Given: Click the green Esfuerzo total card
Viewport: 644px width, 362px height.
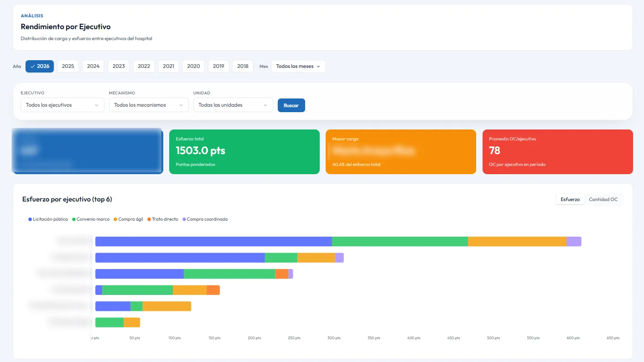Looking at the screenshot, I should 244,151.
